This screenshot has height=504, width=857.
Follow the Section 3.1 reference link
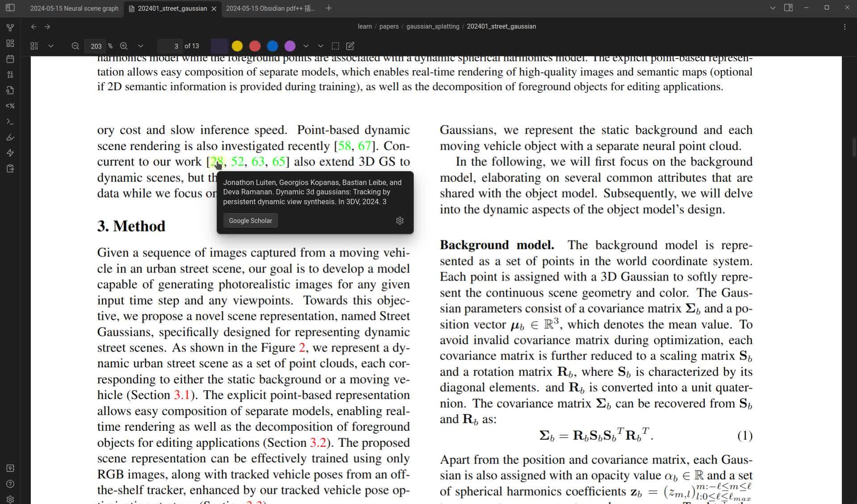point(182,395)
